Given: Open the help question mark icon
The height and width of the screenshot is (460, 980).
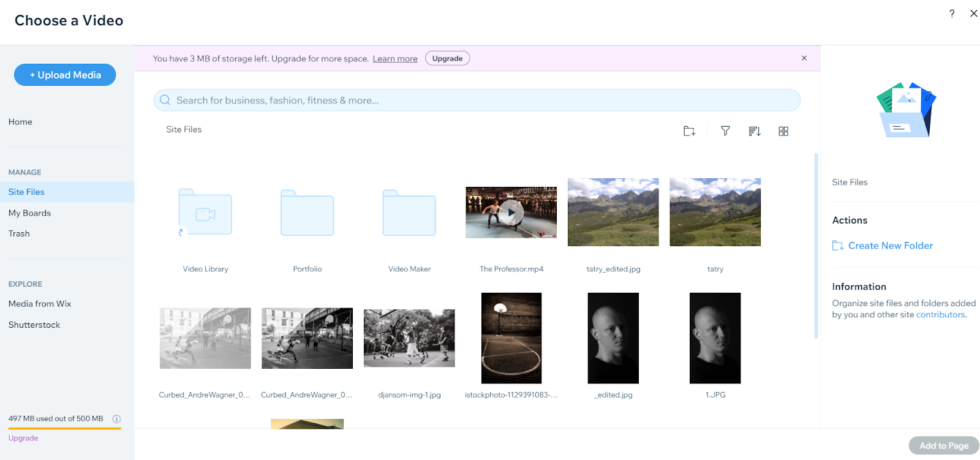Looking at the screenshot, I should (x=952, y=13).
